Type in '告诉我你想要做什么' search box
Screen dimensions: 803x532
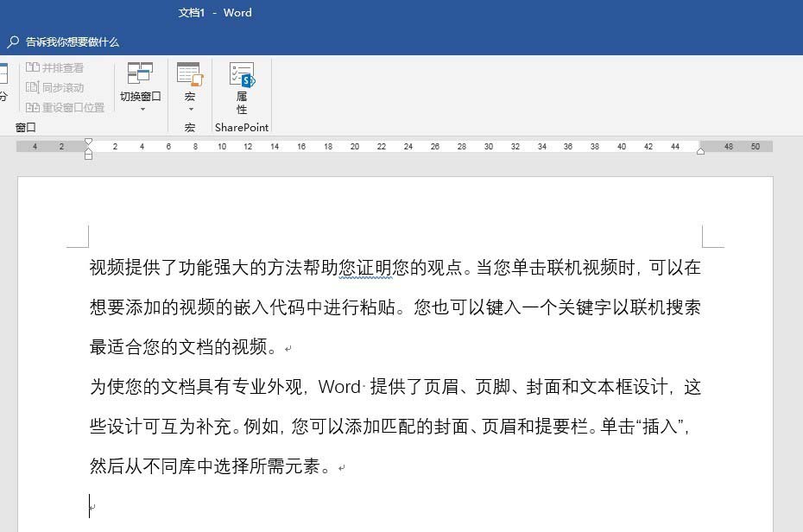pyautogui.click(x=73, y=42)
